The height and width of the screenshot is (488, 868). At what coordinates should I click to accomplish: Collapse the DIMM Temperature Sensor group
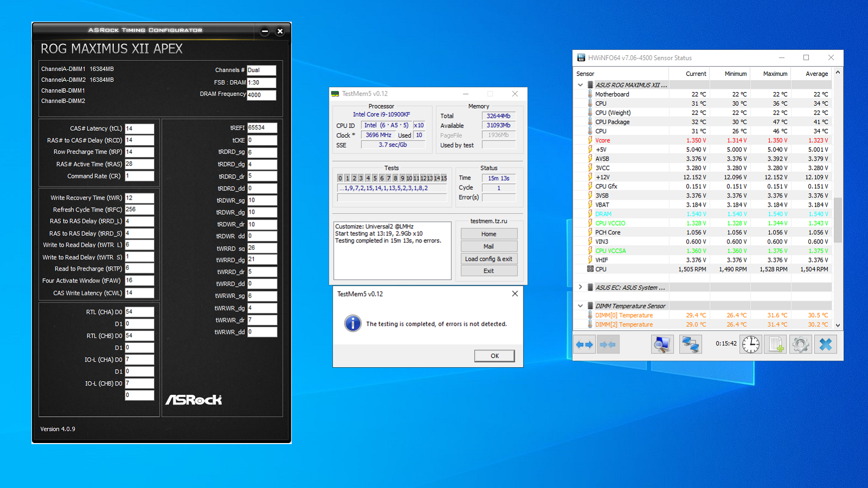pos(580,306)
